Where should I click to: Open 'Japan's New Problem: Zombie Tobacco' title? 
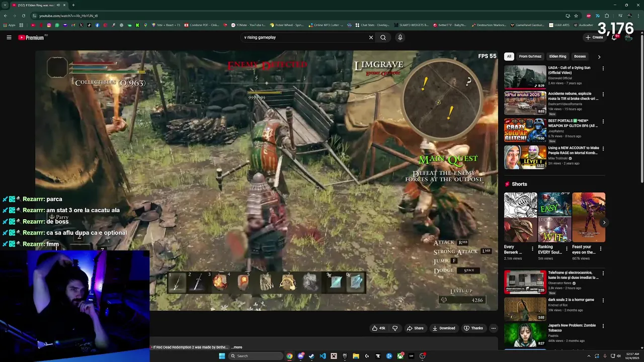click(x=572, y=328)
